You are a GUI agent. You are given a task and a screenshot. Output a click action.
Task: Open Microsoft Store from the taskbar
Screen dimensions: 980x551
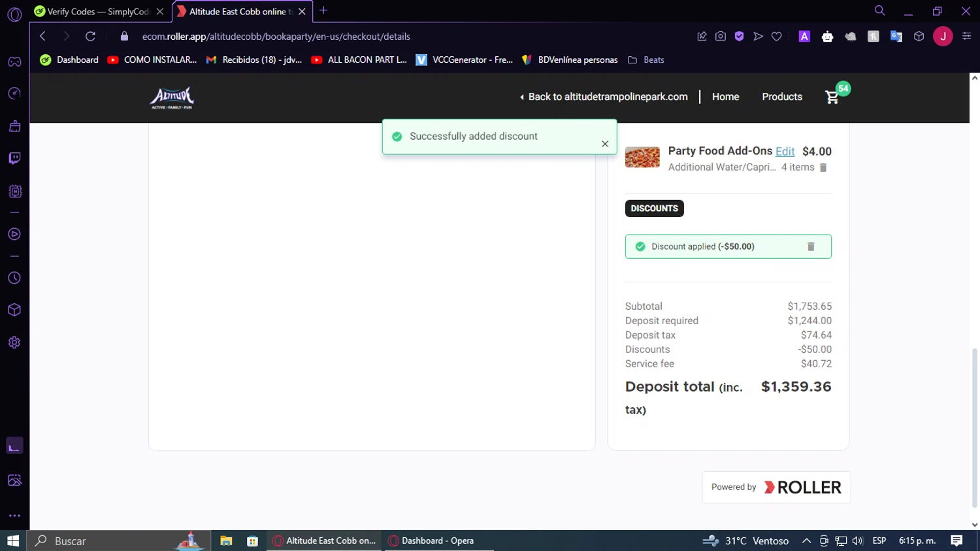pyautogui.click(x=252, y=541)
